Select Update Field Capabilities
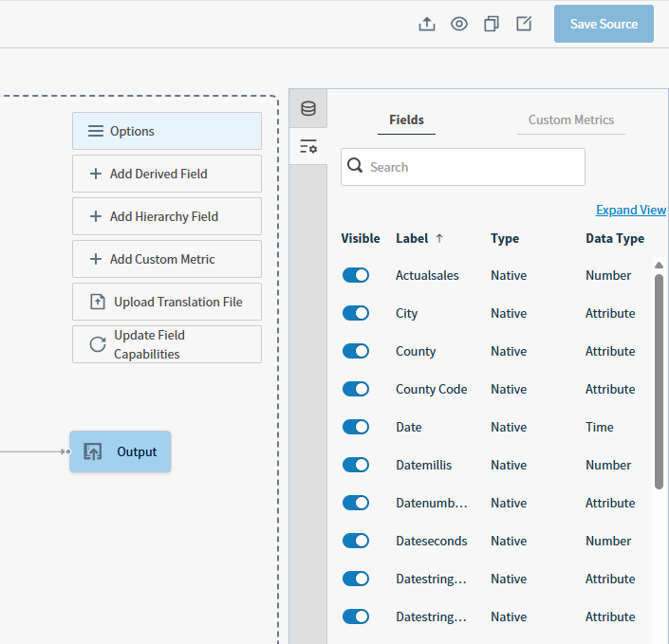The height and width of the screenshot is (644, 669). (x=167, y=344)
